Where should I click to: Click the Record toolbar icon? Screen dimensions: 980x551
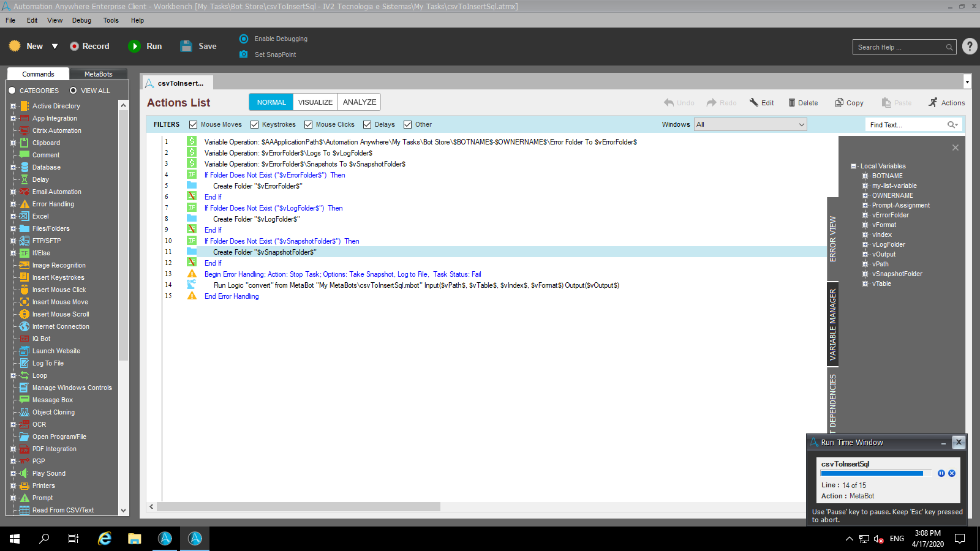click(x=74, y=46)
